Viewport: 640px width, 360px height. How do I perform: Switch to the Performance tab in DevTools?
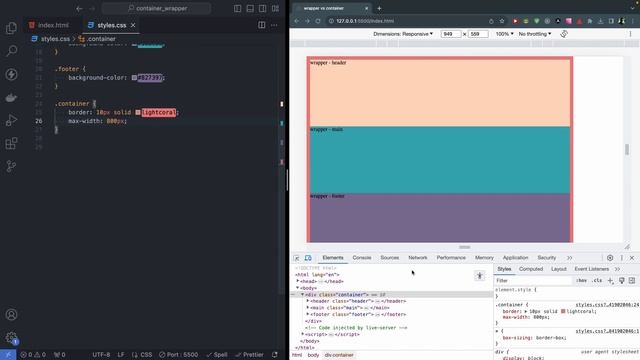point(451,258)
